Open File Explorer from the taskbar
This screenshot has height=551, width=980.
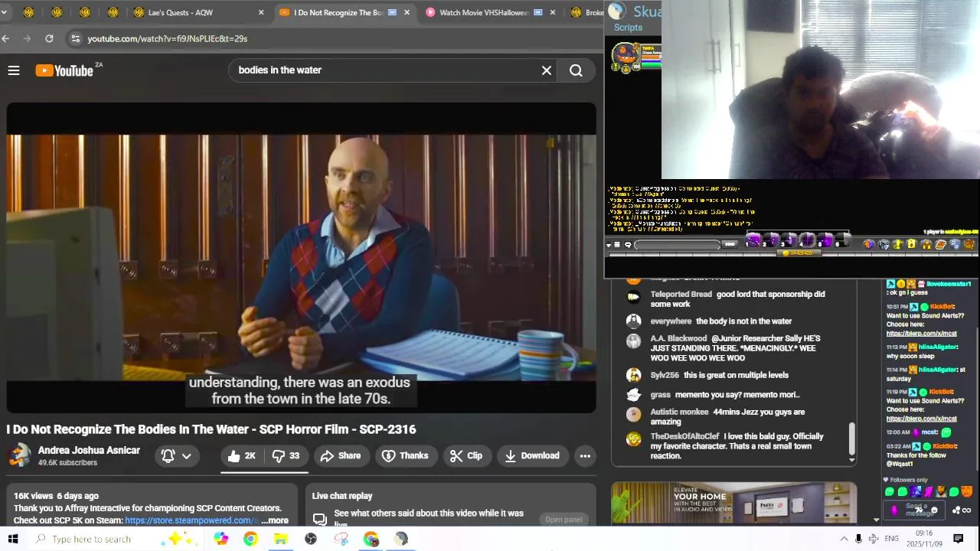pyautogui.click(x=280, y=539)
